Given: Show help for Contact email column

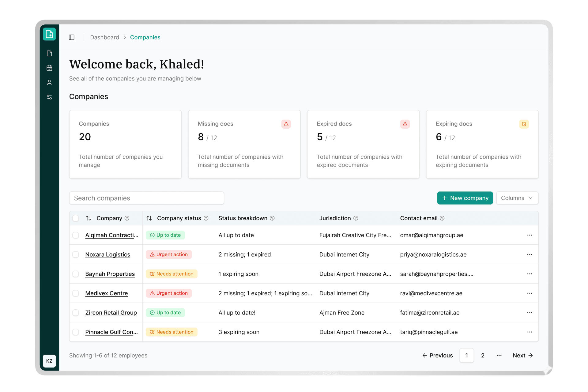Looking at the screenshot, I should [442, 218].
